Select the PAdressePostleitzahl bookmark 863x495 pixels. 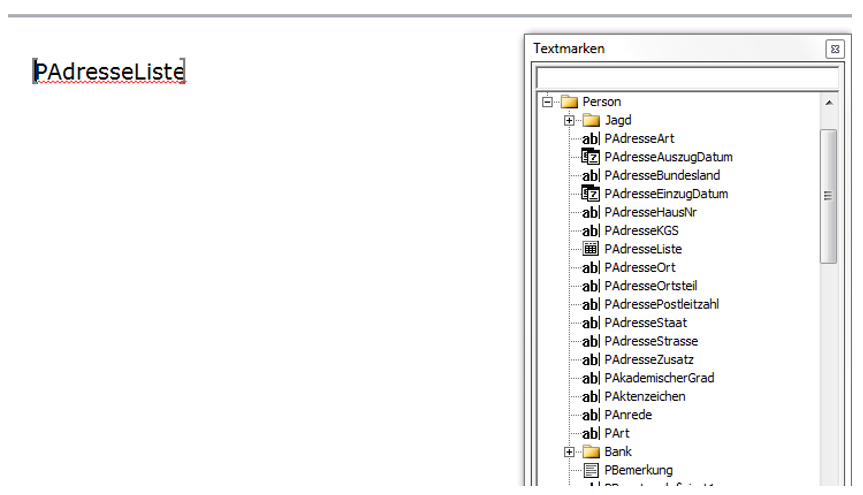(x=661, y=304)
